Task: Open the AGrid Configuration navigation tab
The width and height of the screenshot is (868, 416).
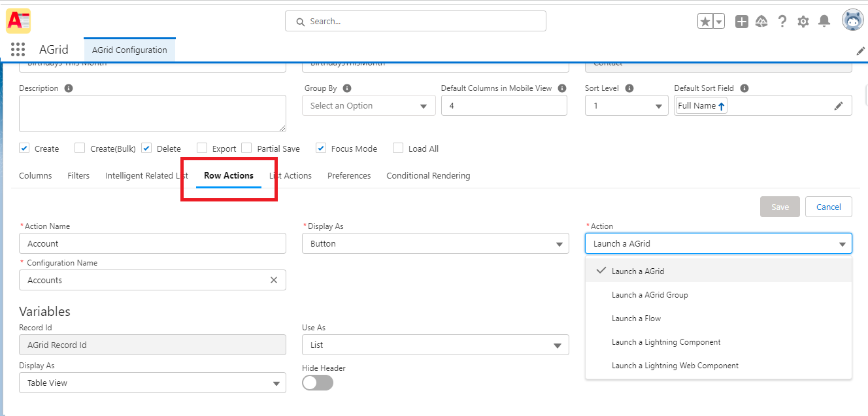Action: 129,50
